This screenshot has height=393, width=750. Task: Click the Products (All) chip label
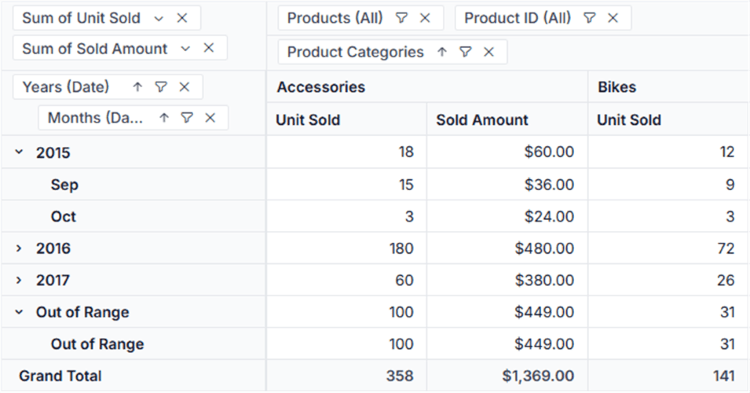(335, 18)
